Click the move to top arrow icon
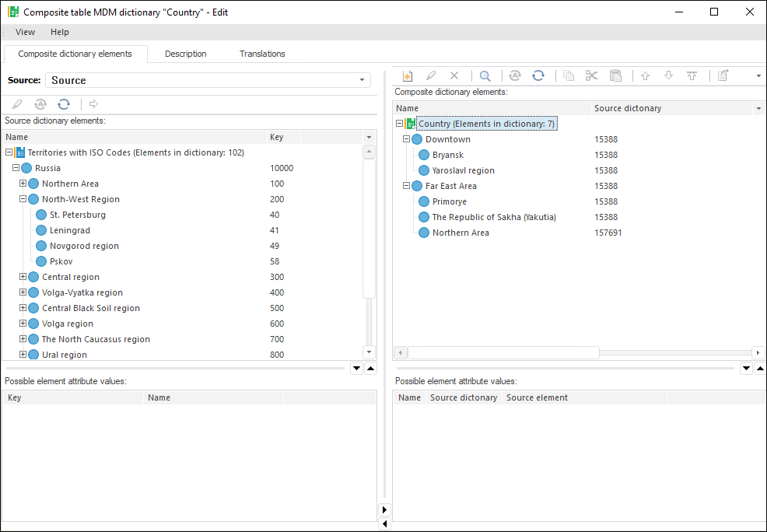Screen dimensions: 767x532 click(x=692, y=75)
